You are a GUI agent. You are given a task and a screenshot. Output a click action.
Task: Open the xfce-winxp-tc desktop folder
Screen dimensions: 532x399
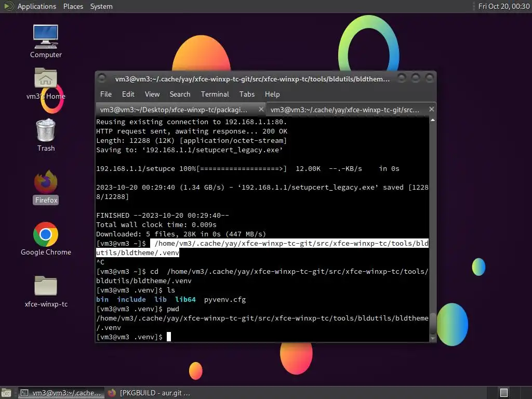pos(46,291)
